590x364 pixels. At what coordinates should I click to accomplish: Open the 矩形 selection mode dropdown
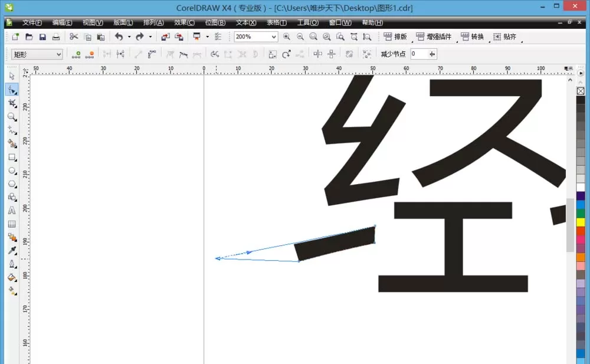37,55
